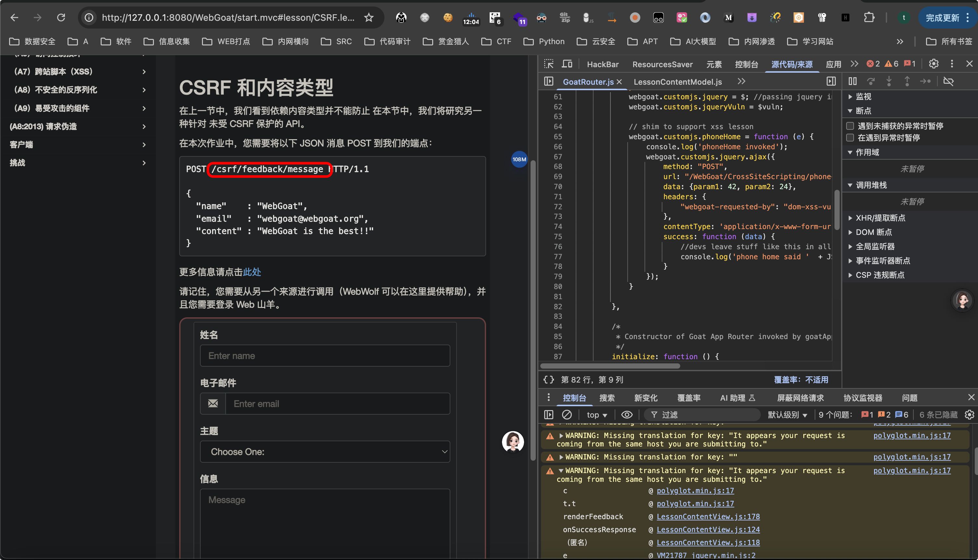Switch to the LessonContentModel.js file tab
Image resolution: width=978 pixels, height=560 pixels.
coord(677,81)
